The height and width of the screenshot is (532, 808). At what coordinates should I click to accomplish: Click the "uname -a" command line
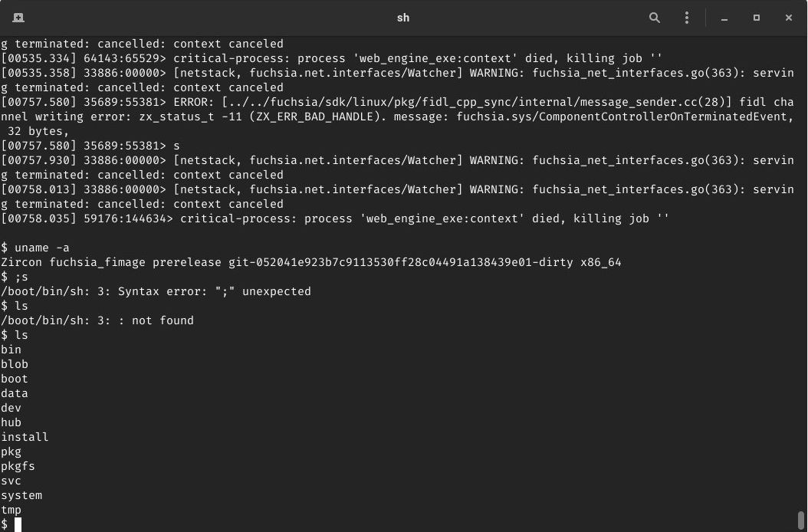(35, 248)
